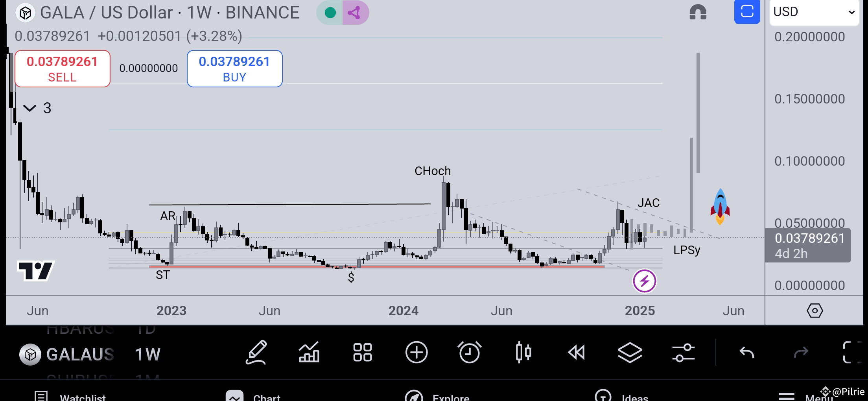Switch to the Chart tab

253,395
